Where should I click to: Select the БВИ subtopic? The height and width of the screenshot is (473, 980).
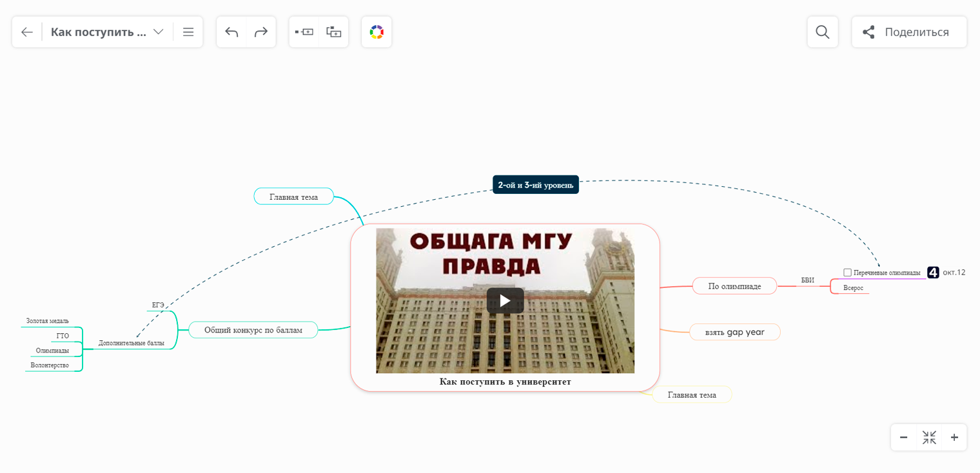[808, 280]
